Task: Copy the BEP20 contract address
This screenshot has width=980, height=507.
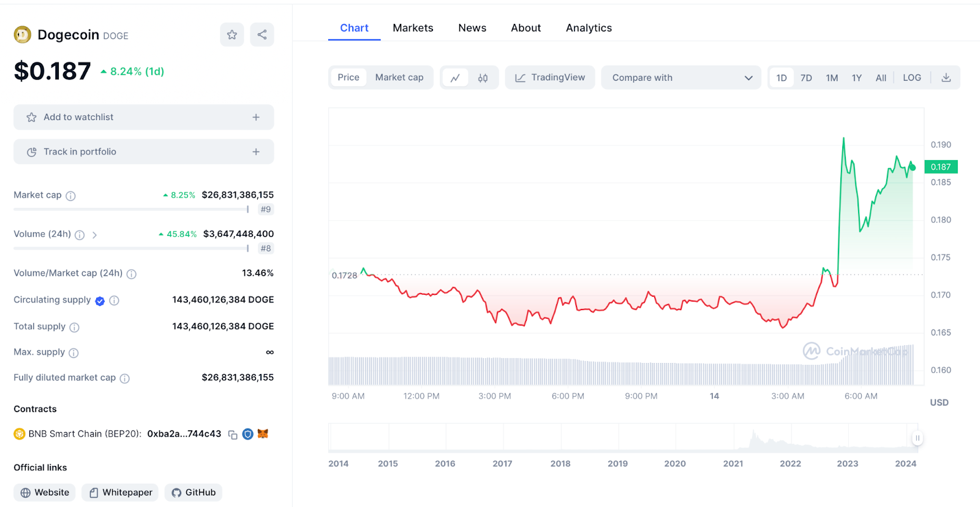Action: point(233,435)
